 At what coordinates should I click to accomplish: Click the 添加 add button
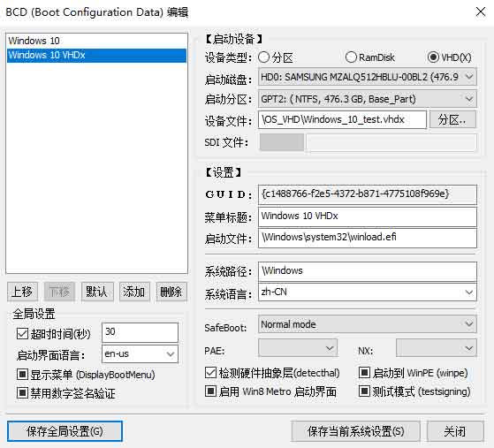coord(134,292)
